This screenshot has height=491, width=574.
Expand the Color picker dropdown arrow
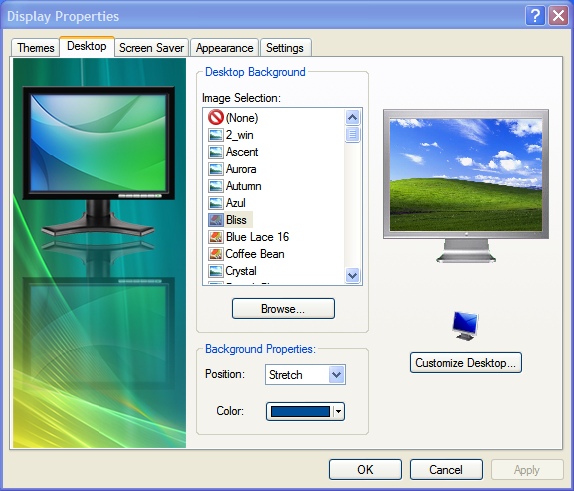[339, 411]
